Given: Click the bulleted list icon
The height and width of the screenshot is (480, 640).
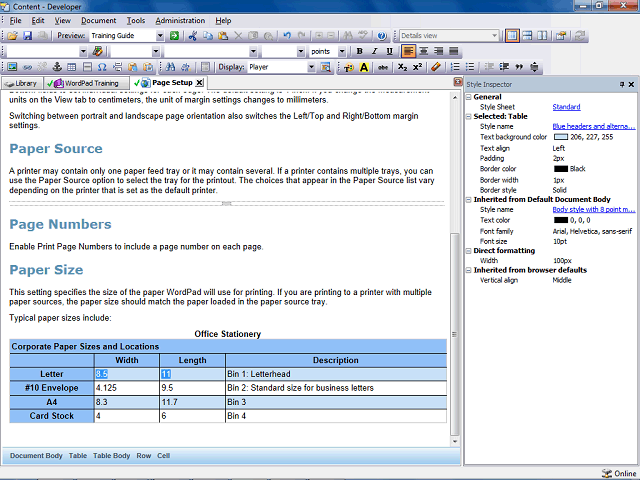Looking at the screenshot, I should (x=470, y=67).
